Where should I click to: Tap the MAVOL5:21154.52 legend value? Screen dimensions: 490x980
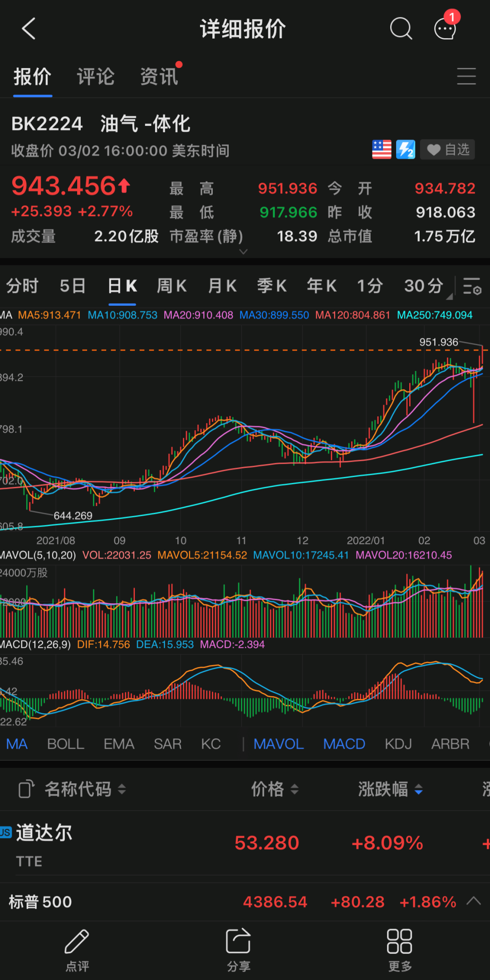pyautogui.click(x=202, y=555)
